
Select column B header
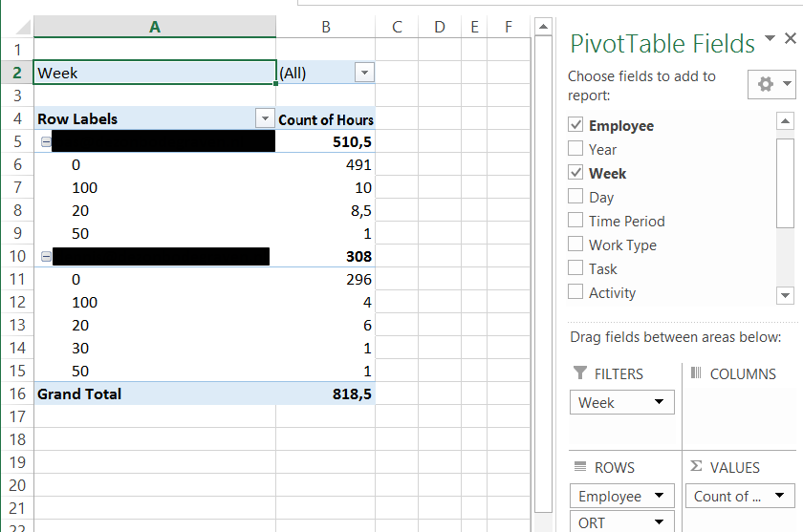pos(326,27)
